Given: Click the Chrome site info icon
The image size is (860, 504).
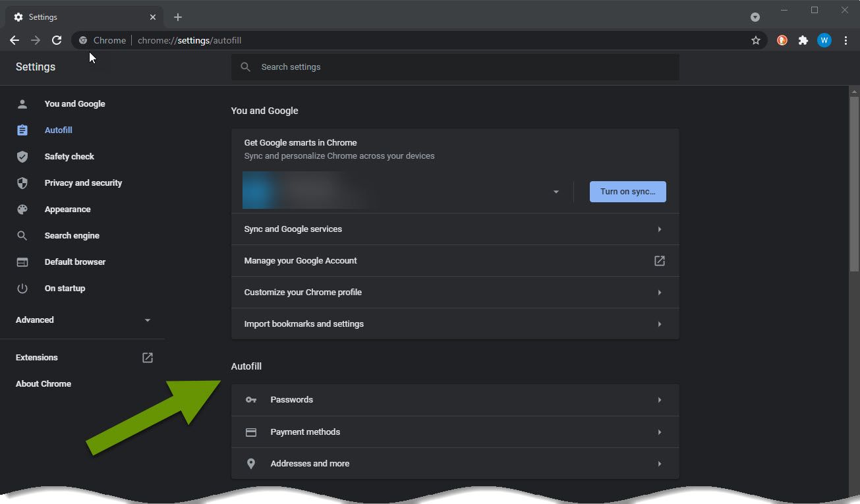Looking at the screenshot, I should click(x=83, y=40).
